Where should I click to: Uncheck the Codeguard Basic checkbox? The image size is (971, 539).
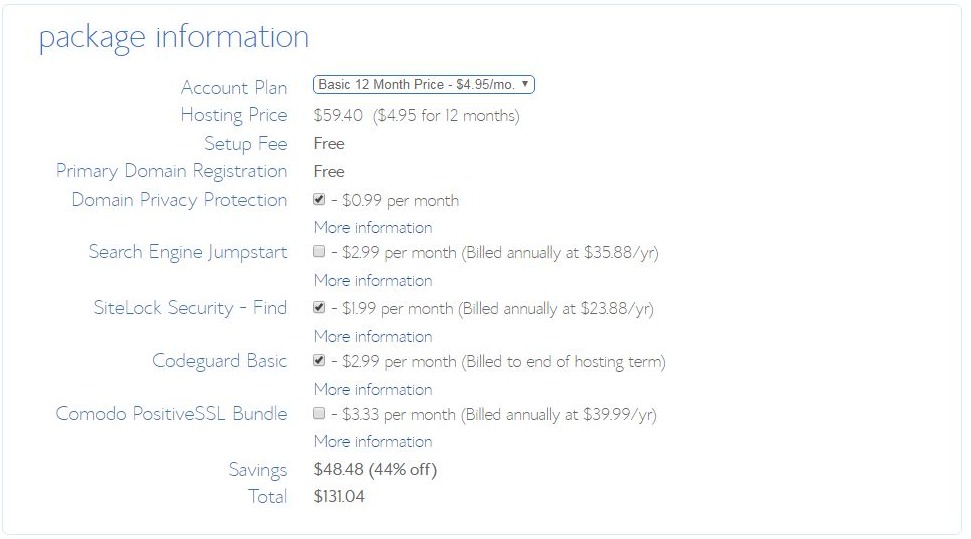pyautogui.click(x=319, y=361)
